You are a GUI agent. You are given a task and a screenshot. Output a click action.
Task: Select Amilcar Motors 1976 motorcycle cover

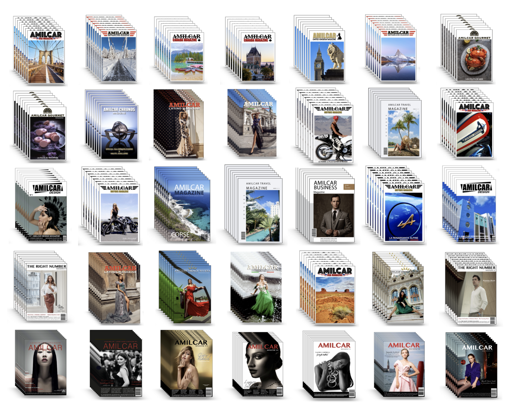click(333, 134)
